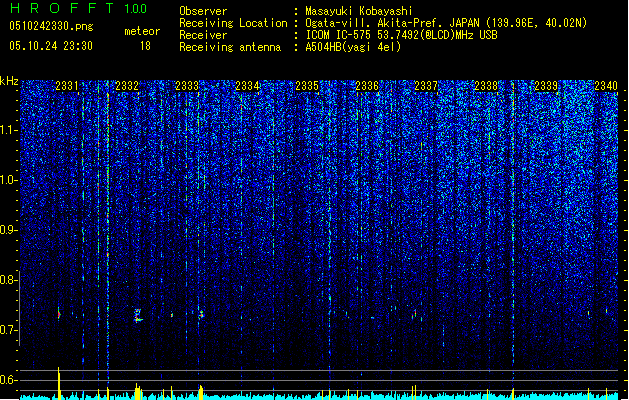Click the 2340 time marker
The height and width of the screenshot is (400, 629).
pyautogui.click(x=606, y=86)
